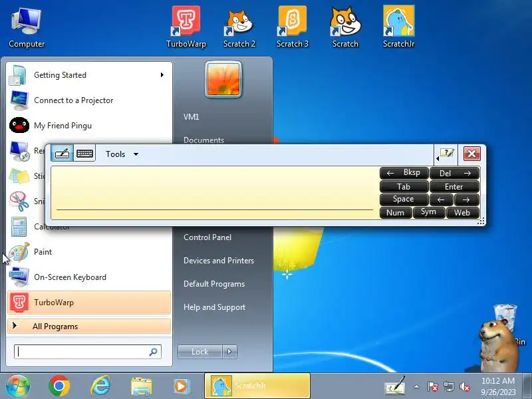Viewport: 532px width, 399px height.
Task: Toggle the Num pad on the Input Panel
Action: (x=396, y=213)
